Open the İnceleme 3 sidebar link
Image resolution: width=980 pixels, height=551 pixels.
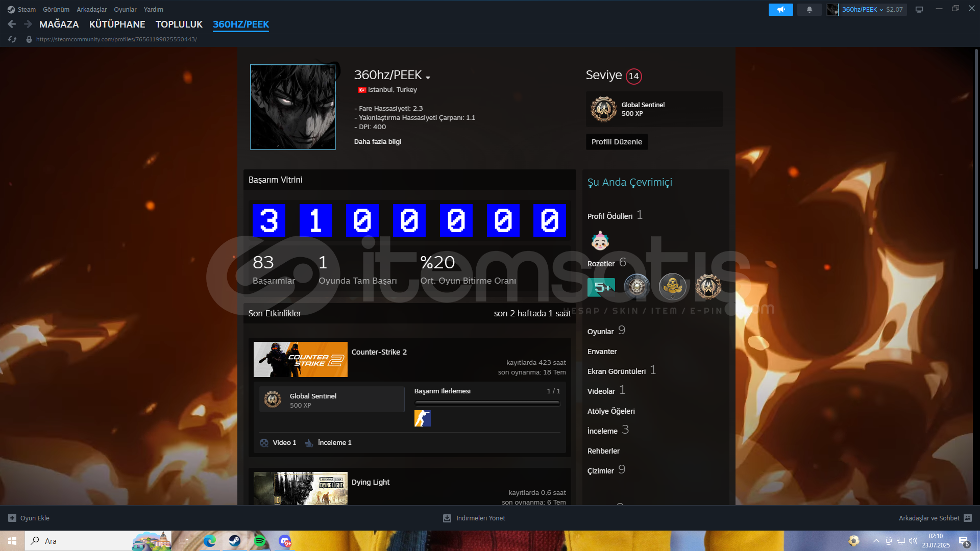tap(608, 430)
